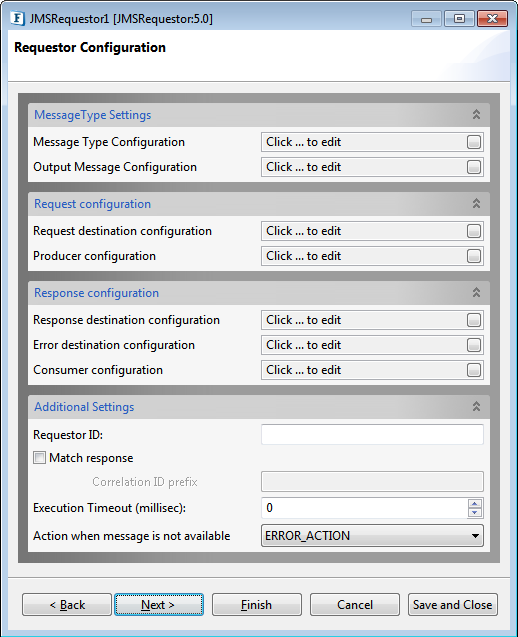Open editor button for Message Type Configuration
The height and width of the screenshot is (637, 518).
(474, 142)
